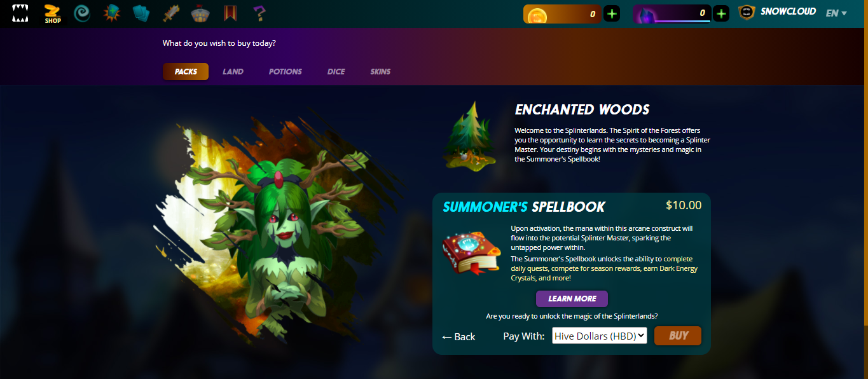
Task: Open the card collection icon
Action: tap(141, 13)
